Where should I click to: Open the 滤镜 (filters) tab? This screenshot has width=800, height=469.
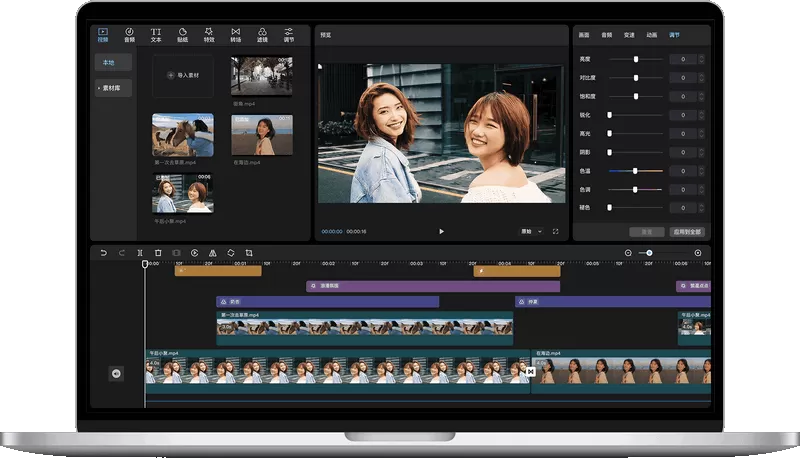262,35
